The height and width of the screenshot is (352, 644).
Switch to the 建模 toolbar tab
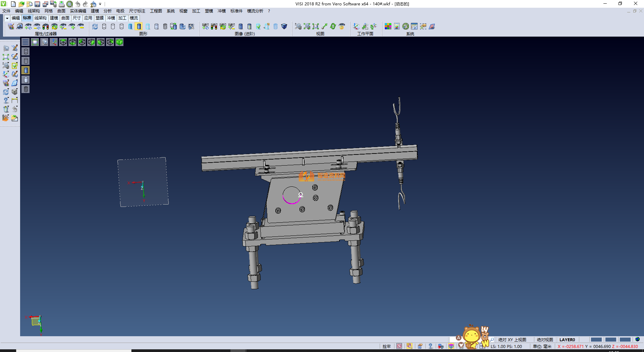click(x=54, y=18)
